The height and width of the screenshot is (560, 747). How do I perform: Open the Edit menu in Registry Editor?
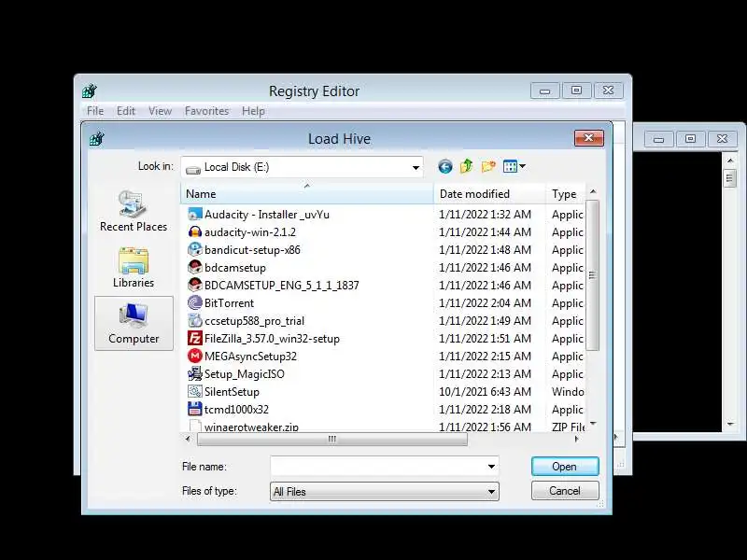[x=126, y=111]
